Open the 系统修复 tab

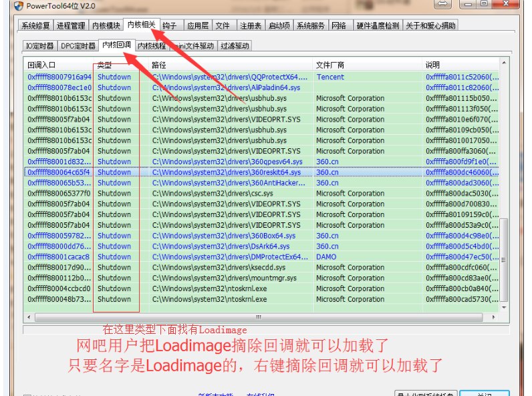[35, 26]
